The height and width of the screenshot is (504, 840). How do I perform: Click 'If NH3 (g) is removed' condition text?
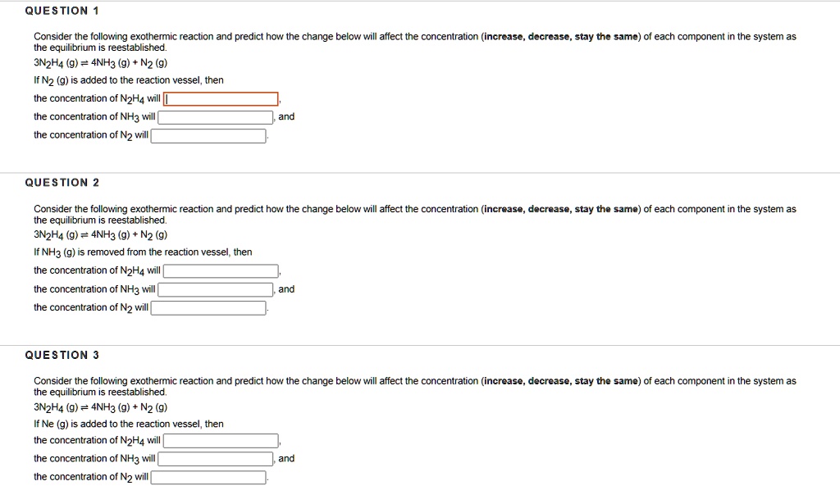pyautogui.click(x=143, y=252)
